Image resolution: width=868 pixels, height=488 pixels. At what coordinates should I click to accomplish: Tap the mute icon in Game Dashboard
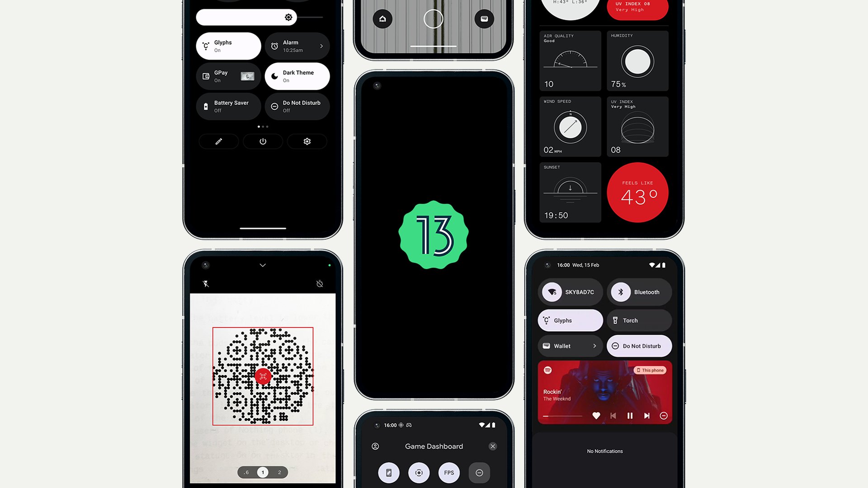pos(479,473)
